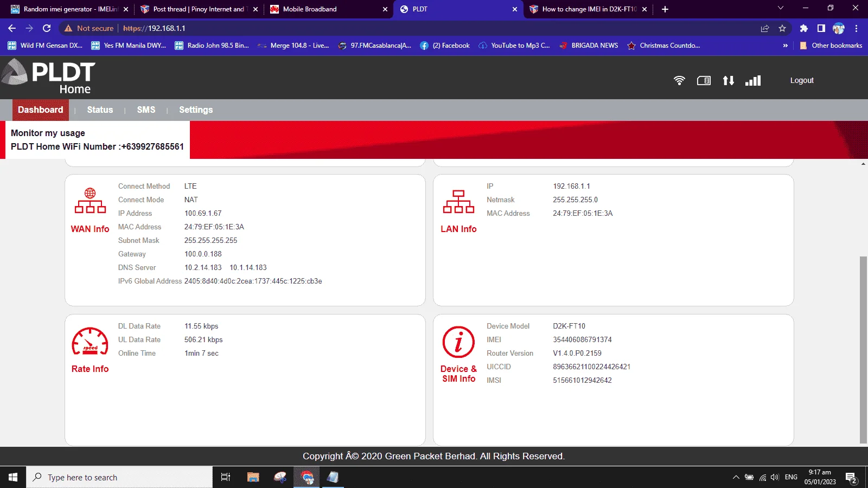Open the Radio John 98.5 bookmark

pyautogui.click(x=212, y=46)
